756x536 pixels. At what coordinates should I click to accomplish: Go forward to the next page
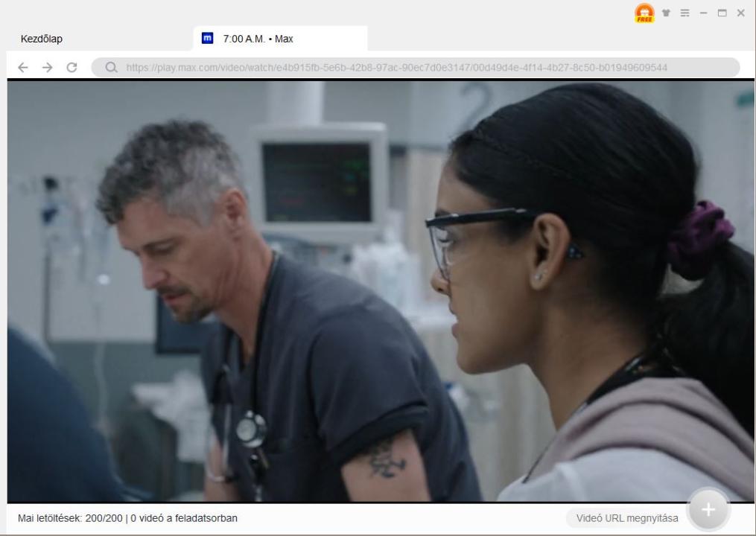tap(47, 68)
